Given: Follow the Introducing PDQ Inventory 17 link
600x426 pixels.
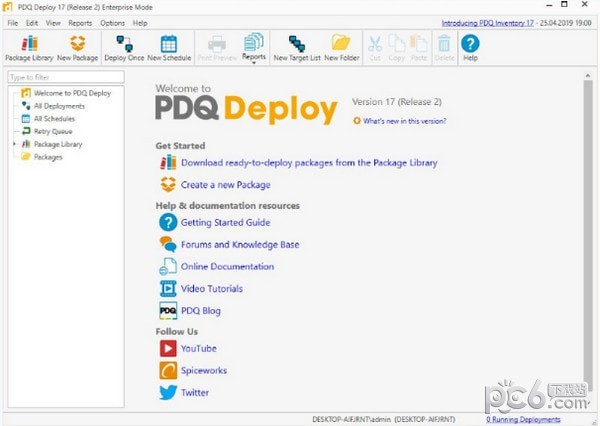Looking at the screenshot, I should pos(488,23).
